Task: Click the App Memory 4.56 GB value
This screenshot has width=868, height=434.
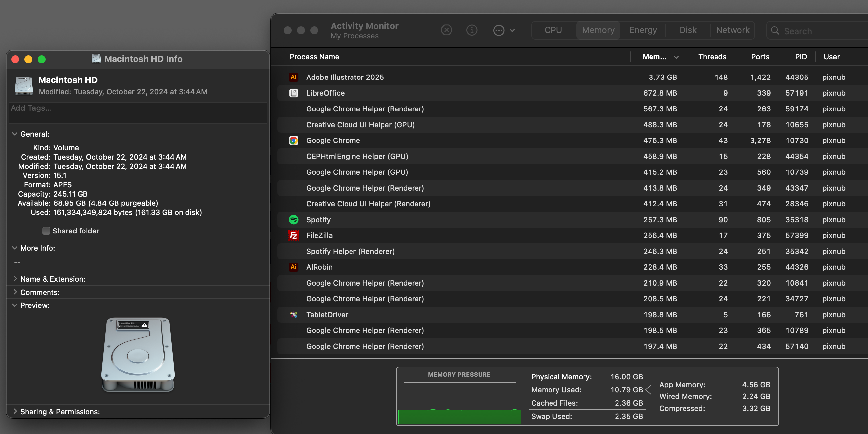Action: 756,385
